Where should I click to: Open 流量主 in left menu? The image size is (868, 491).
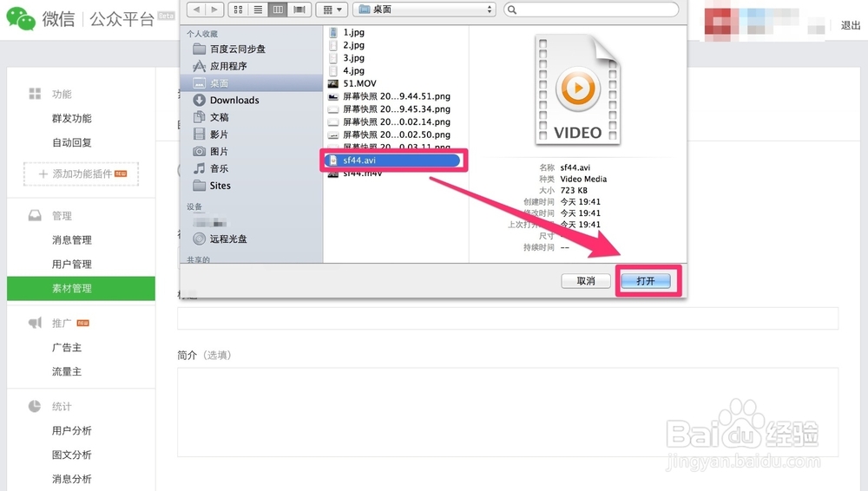[x=67, y=371]
